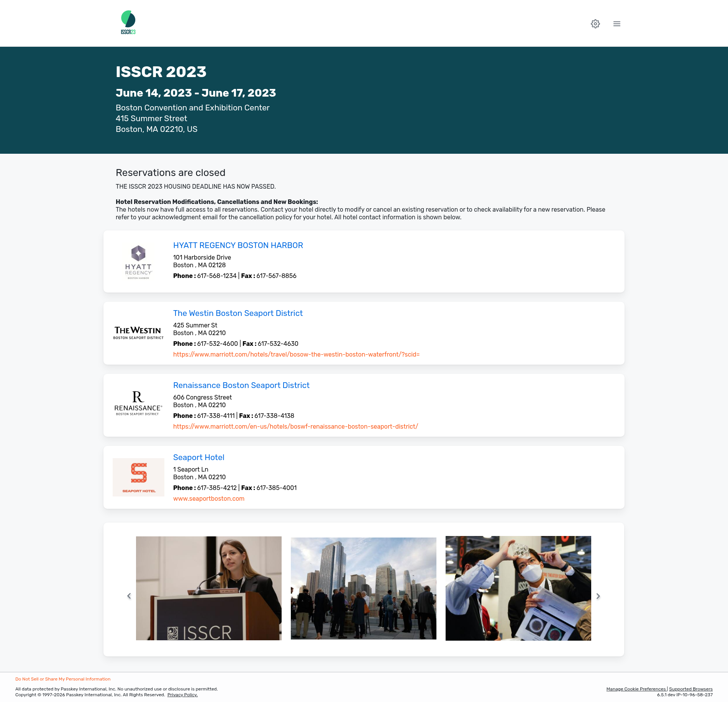
Task: Open masked attendee with sample plate photo
Action: (x=518, y=588)
